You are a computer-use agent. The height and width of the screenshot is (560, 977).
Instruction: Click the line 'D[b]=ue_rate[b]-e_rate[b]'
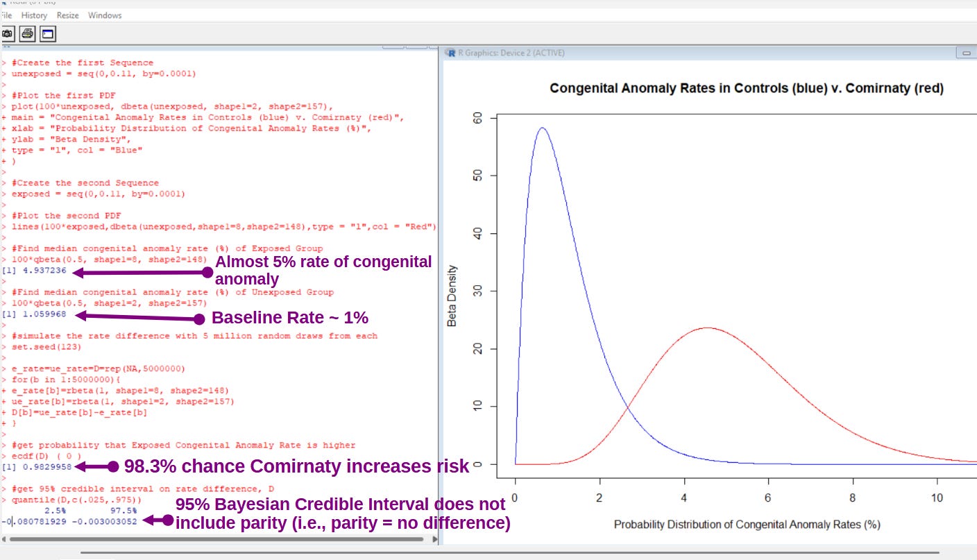click(x=79, y=412)
